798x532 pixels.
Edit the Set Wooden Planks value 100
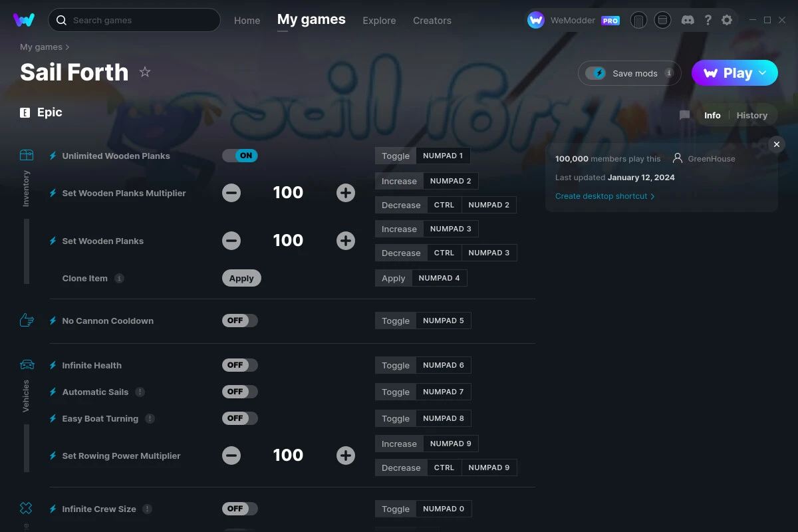(x=288, y=241)
